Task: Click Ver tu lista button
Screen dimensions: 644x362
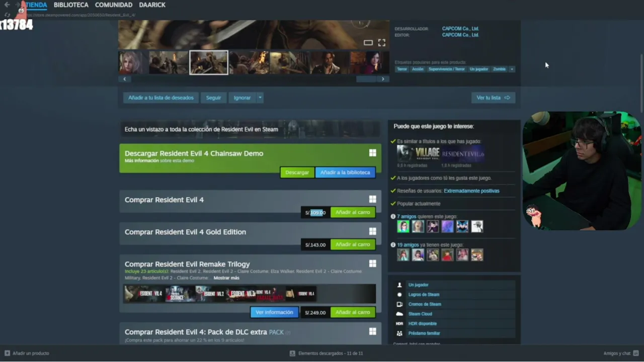Action: click(x=493, y=98)
